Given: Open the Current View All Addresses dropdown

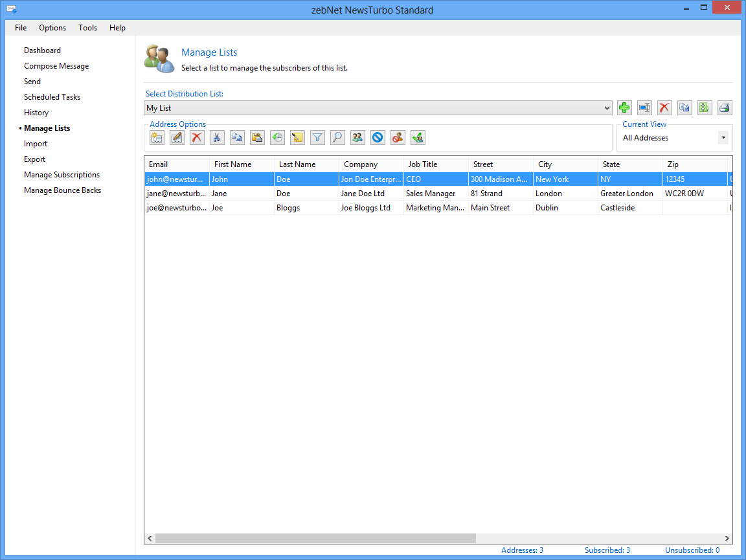Looking at the screenshot, I should coord(723,138).
